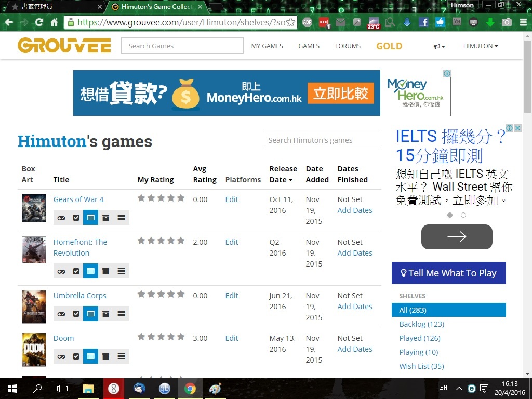Open the lines menu icon under Umbrella Corps
This screenshot has width=532, height=399.
pos(121,314)
